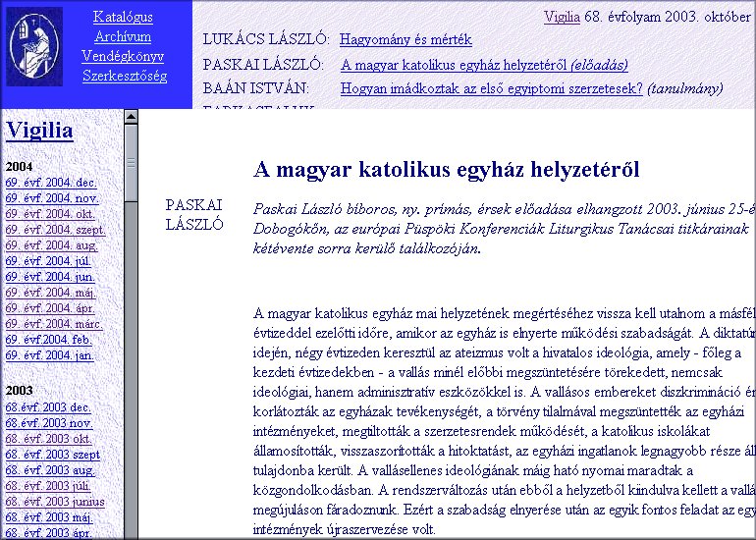Open issue 69. évf. 2004. aug.
Viewport: 756px width, 540px height.
pyautogui.click(x=52, y=245)
